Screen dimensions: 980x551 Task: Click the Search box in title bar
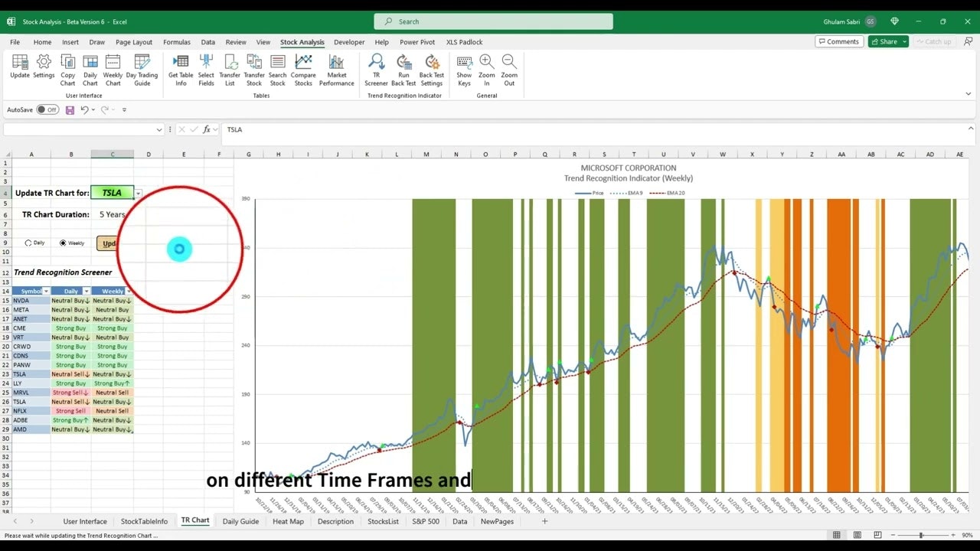tap(493, 21)
